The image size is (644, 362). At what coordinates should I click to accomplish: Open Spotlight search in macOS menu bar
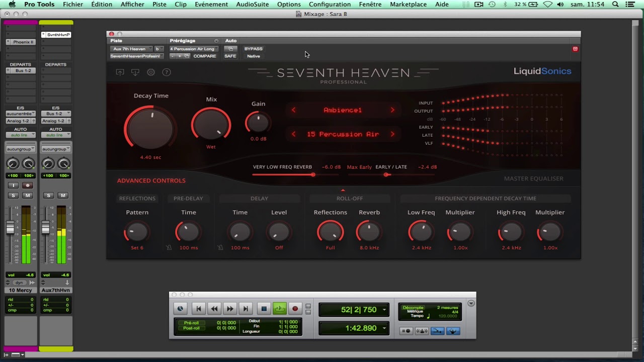[615, 5]
